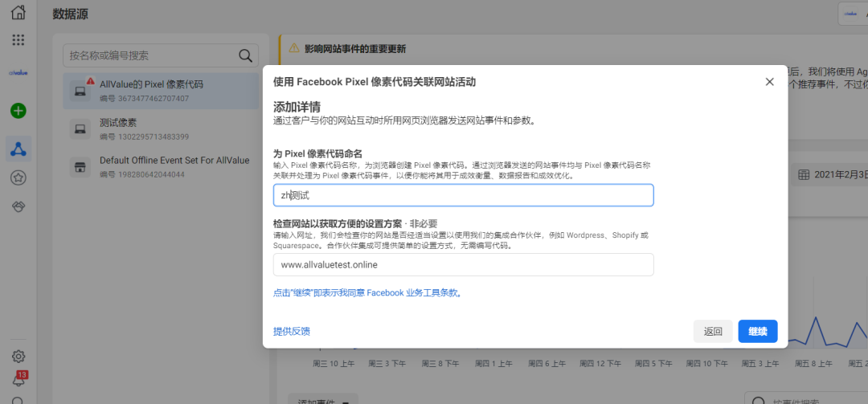Click the green plus create button
Viewport: 868px width, 404px height.
click(18, 111)
